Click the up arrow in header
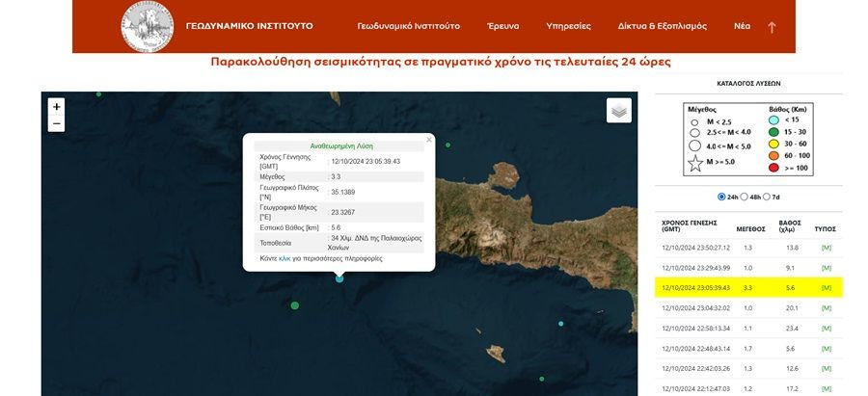The height and width of the screenshot is (396, 868). (x=772, y=27)
